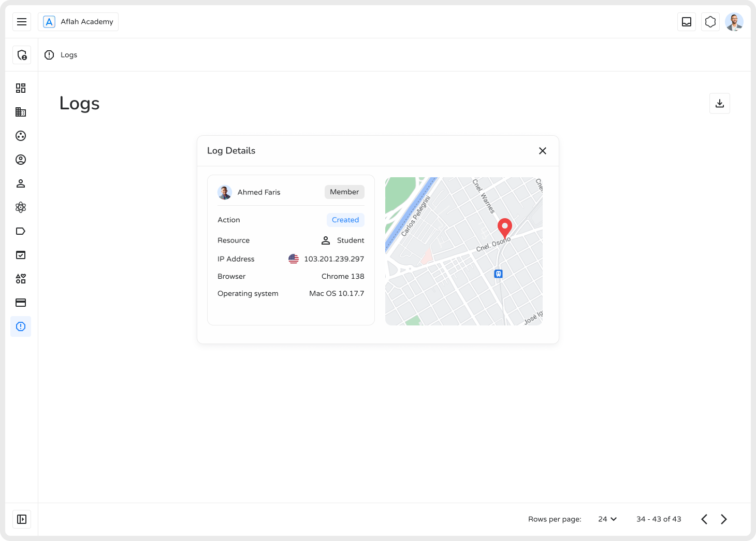Open the tag icon in the sidebar
Viewport: 756px width, 541px height.
click(x=21, y=231)
